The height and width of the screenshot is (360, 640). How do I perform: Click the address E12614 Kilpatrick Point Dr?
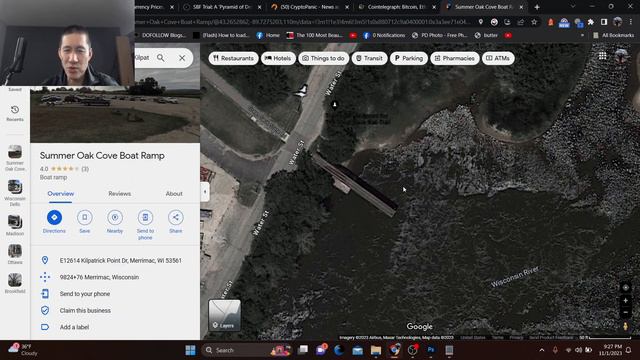click(x=120, y=260)
